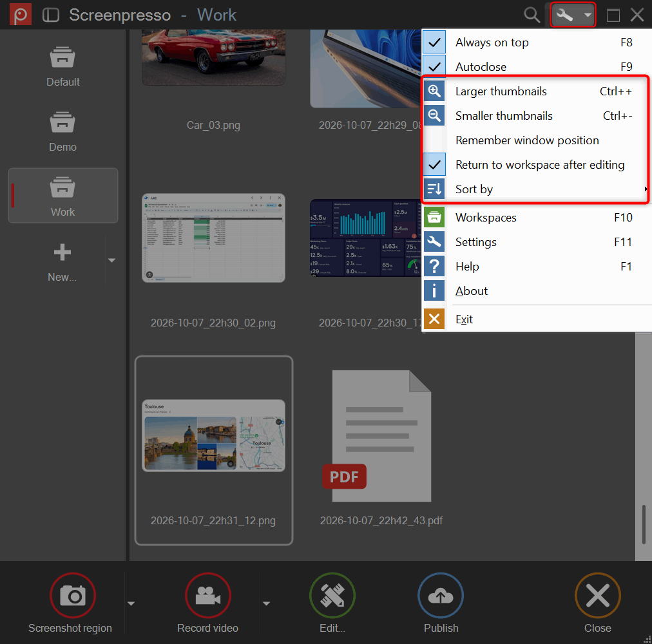
Task: Click the Smaller thumbnails zoom-out icon
Action: click(434, 115)
